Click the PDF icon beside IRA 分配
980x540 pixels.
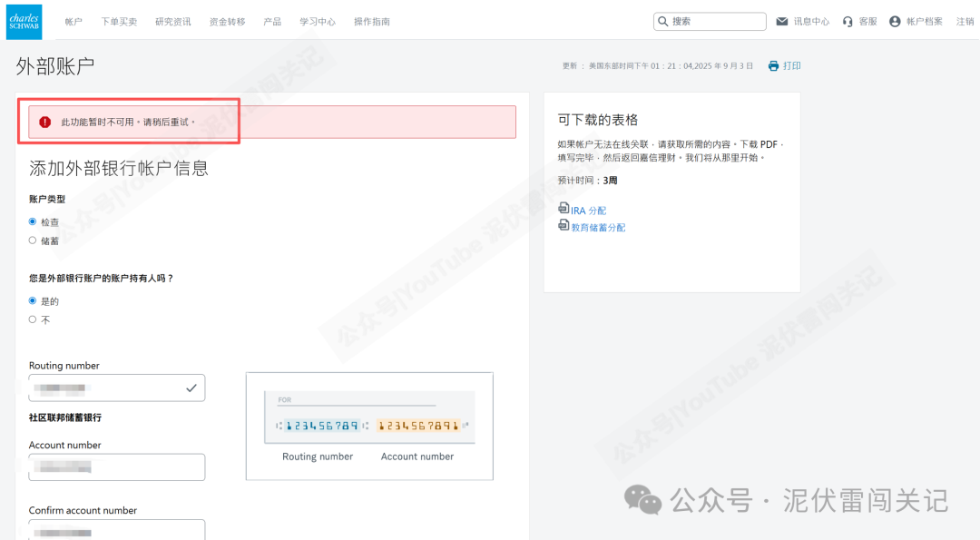click(563, 209)
